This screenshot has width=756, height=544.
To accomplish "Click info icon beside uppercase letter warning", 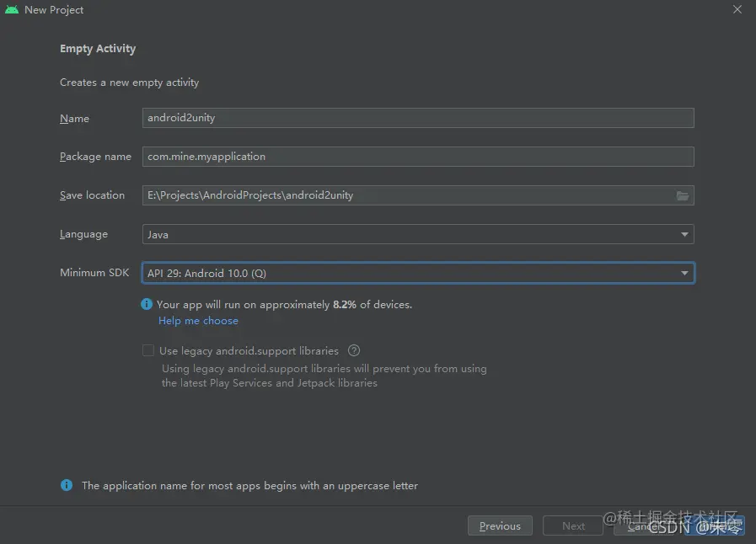I will coord(67,485).
